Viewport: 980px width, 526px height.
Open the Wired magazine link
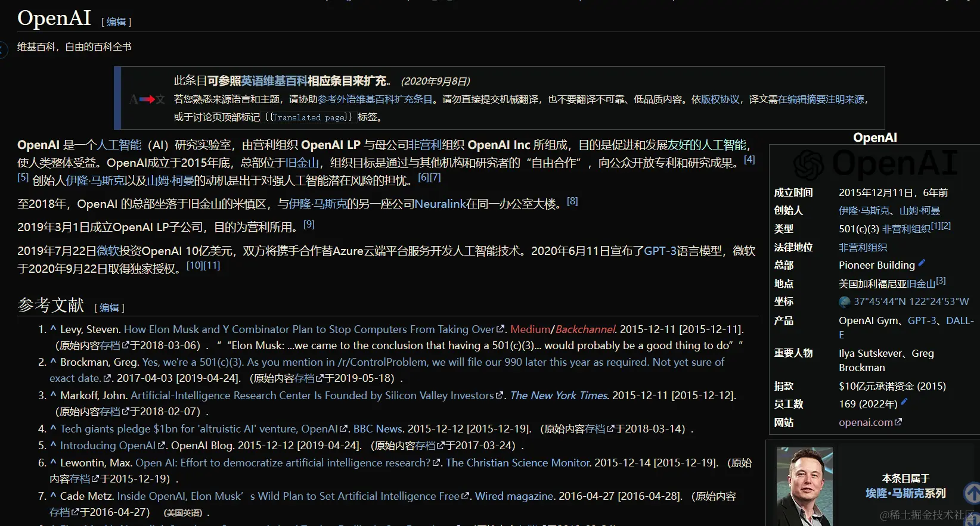[514, 496]
